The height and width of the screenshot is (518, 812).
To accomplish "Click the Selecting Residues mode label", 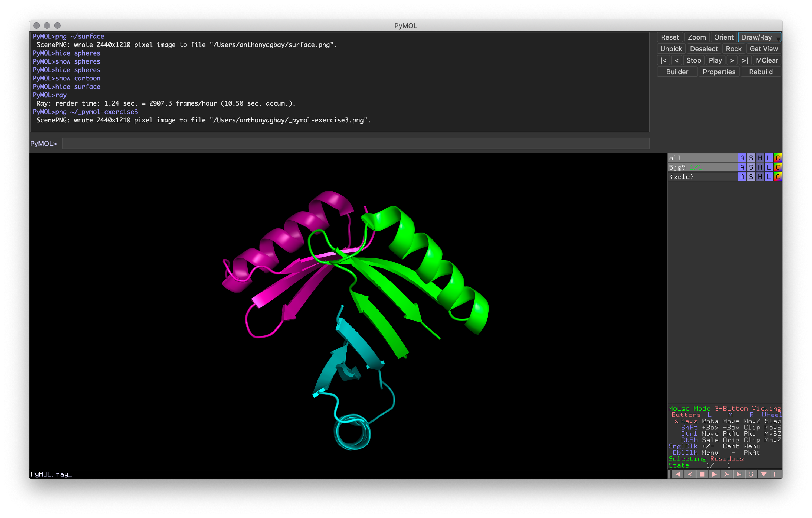I will click(706, 459).
